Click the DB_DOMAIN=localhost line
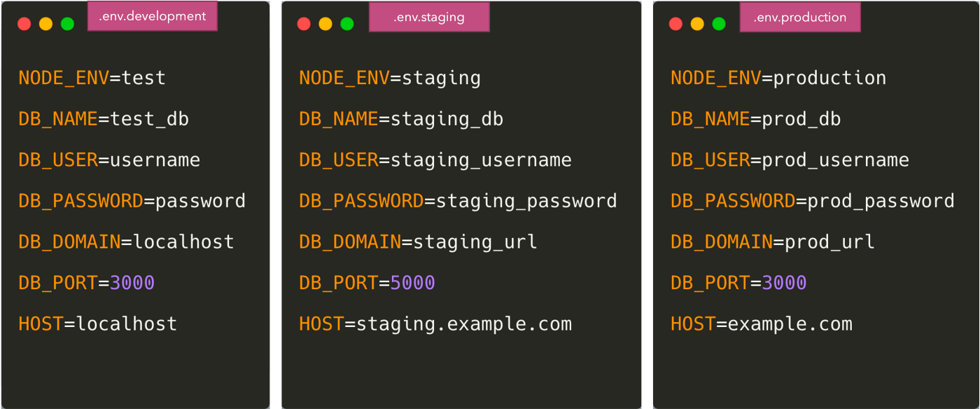 [126, 242]
